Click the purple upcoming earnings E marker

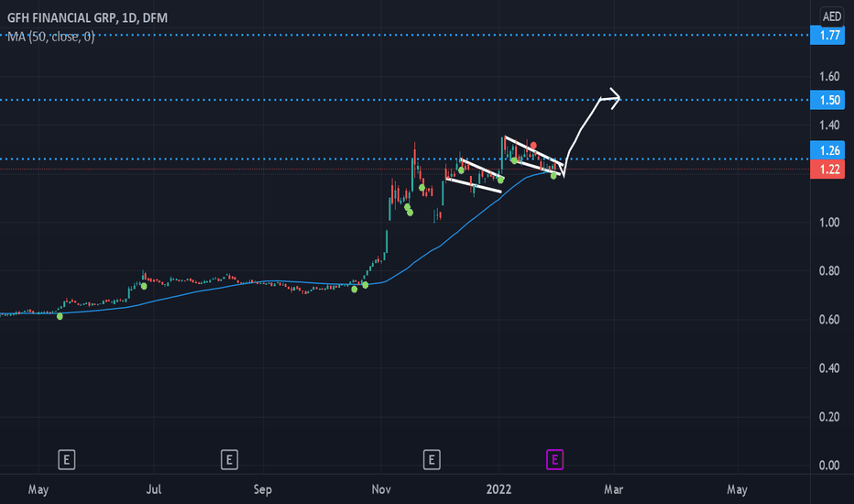tap(554, 460)
